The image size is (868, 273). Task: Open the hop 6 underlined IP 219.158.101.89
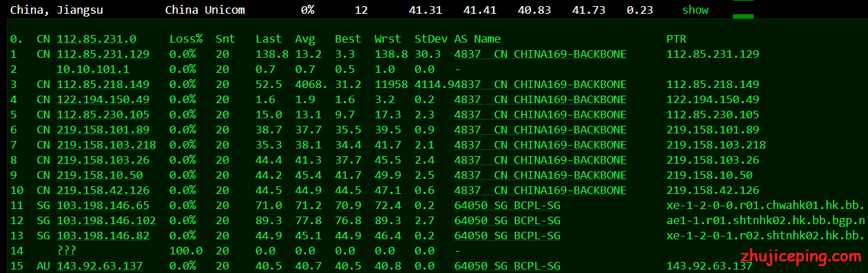(103, 130)
